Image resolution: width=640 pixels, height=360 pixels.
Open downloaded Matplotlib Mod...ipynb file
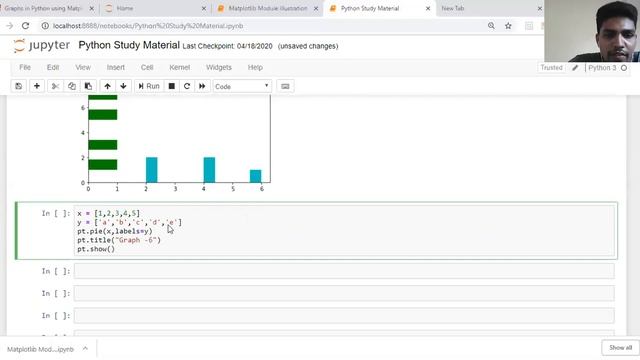[40, 349]
